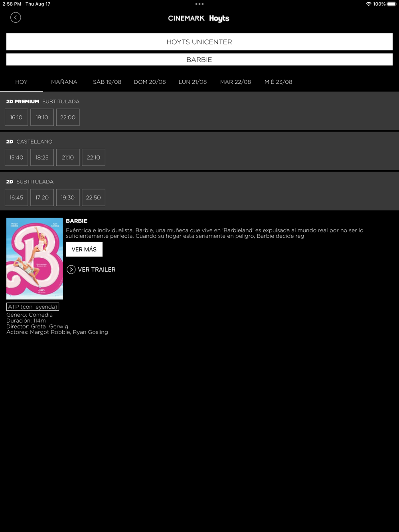Screen dimensions: 399x532
Task: Select the MIÉ 23/08 date tab
Action: 279,82
